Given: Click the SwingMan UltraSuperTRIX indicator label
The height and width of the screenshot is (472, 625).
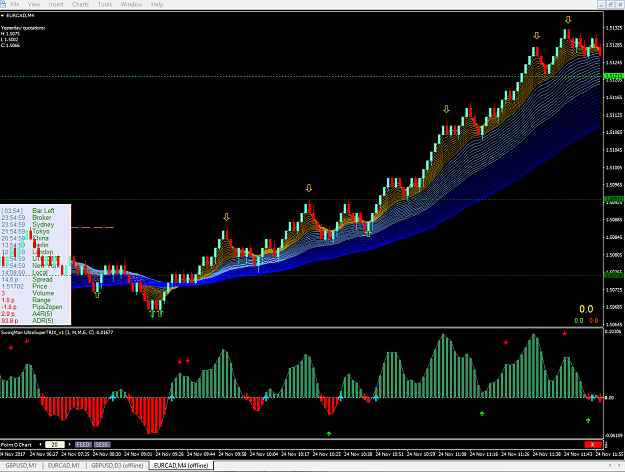Looking at the screenshot, I should [x=57, y=332].
